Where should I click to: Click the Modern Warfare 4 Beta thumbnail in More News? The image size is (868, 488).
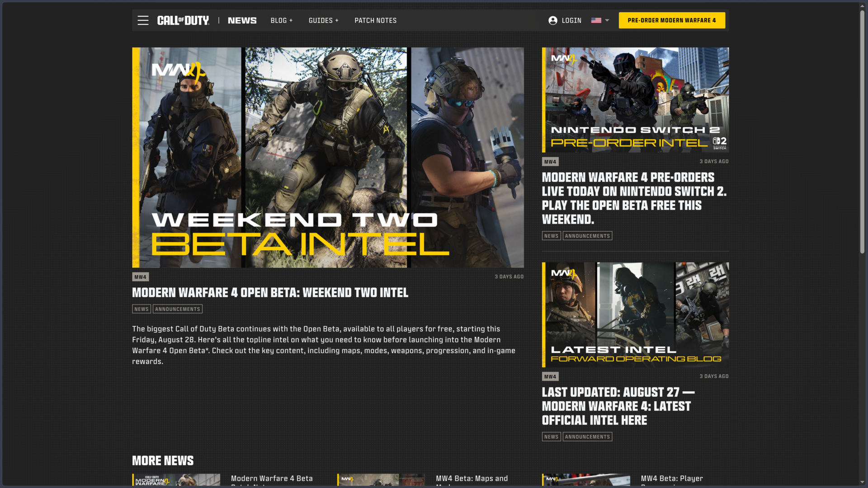pyautogui.click(x=176, y=480)
